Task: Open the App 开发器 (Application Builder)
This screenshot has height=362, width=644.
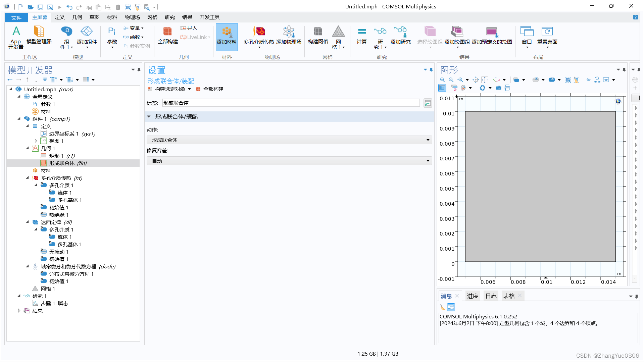Action: click(16, 37)
